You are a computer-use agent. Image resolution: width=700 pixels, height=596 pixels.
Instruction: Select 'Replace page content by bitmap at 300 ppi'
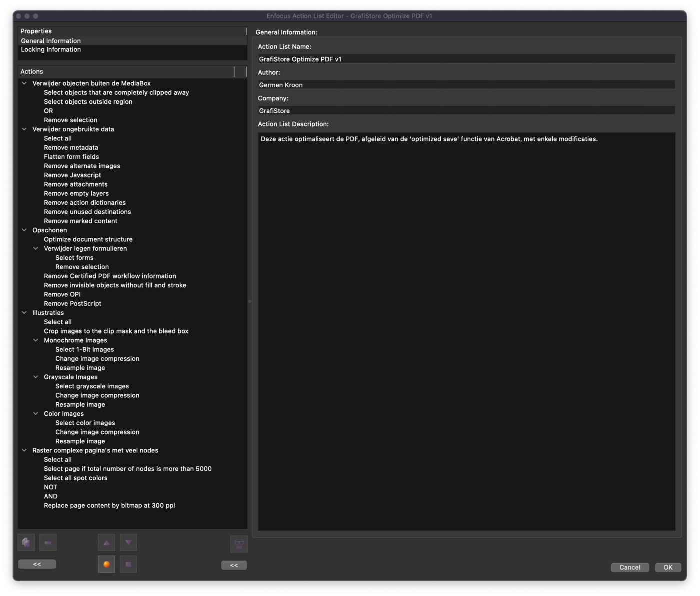[x=109, y=506]
